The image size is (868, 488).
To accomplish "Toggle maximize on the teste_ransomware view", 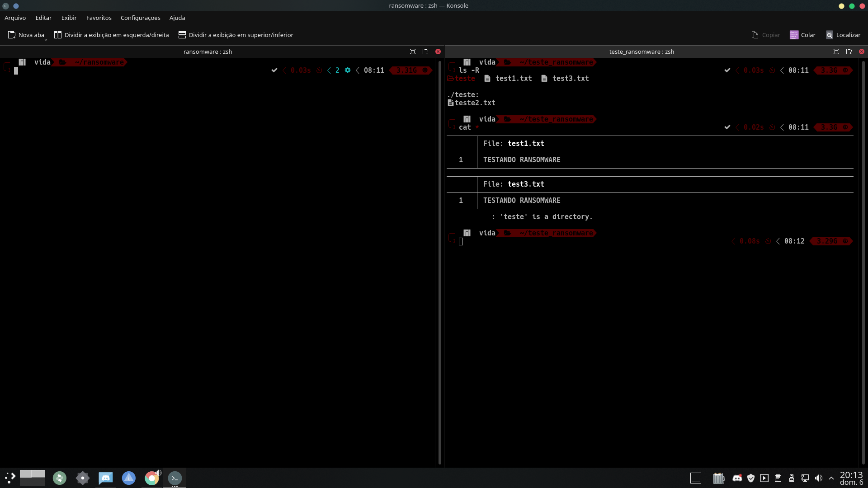I will (836, 52).
